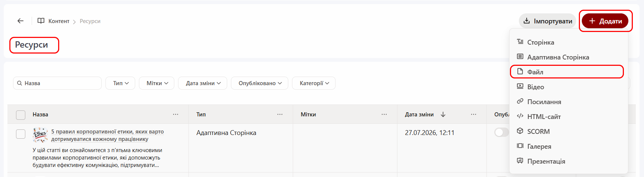Tick the checkbox for the ethics article
This screenshot has height=177, width=644.
point(21,134)
